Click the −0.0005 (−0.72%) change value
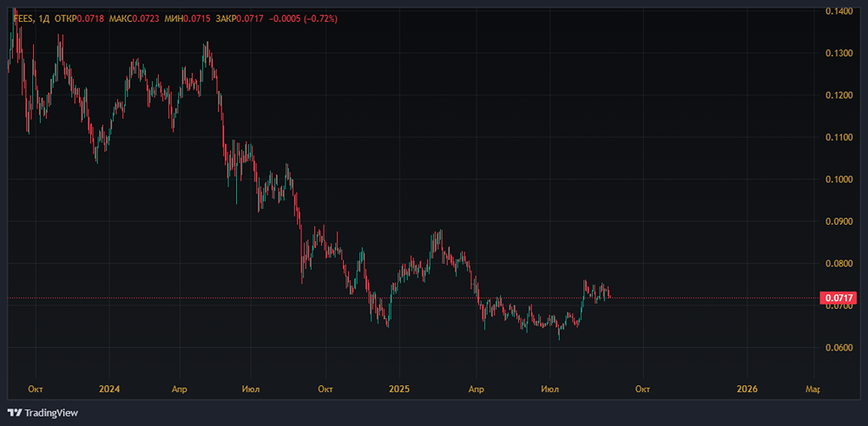 tap(303, 19)
